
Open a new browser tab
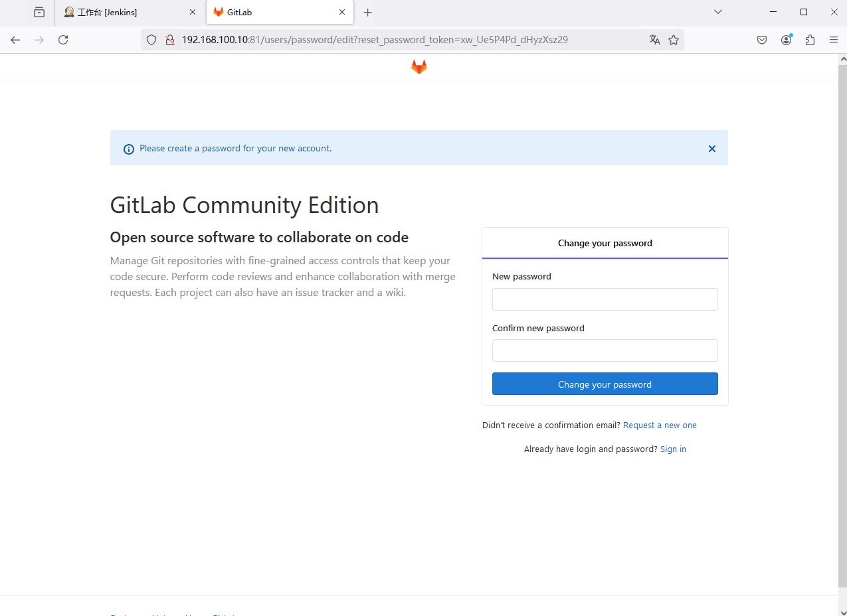coord(368,13)
